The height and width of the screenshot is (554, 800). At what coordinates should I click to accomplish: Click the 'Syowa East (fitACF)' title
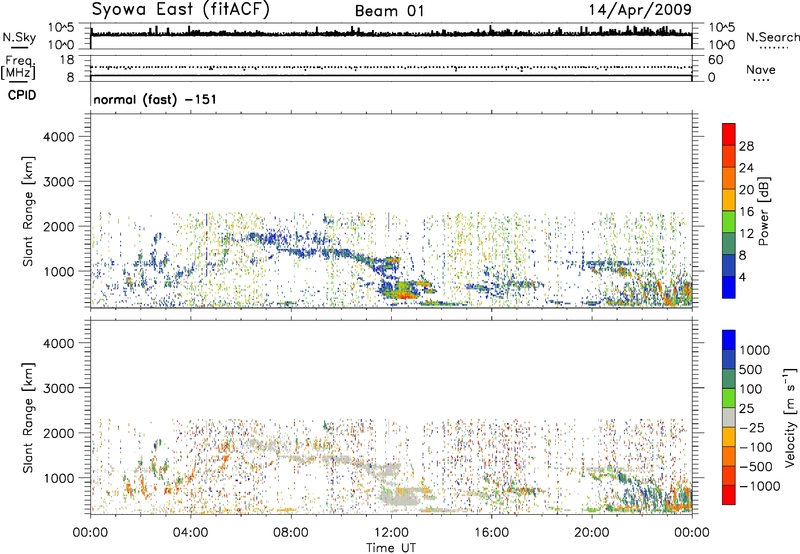tap(180, 9)
